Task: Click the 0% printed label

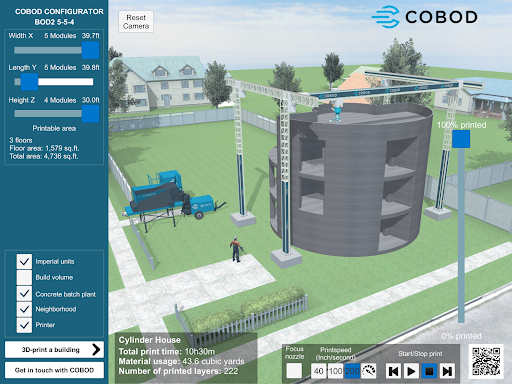Action: pyautogui.click(x=461, y=336)
